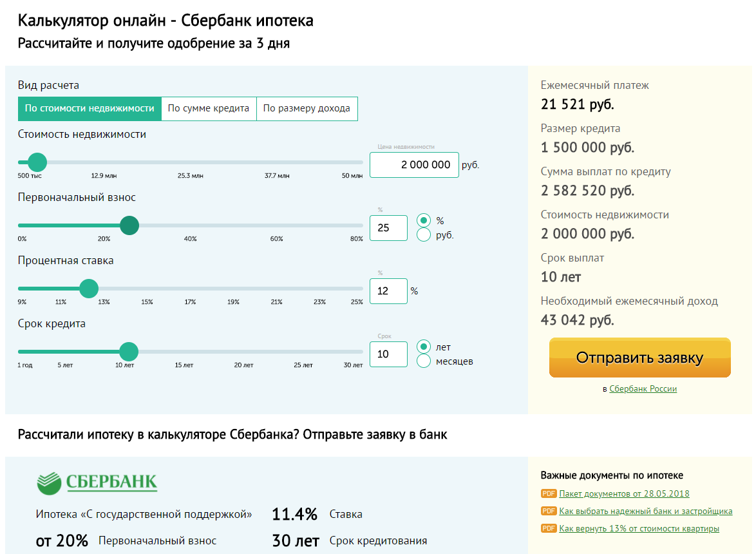
Task: Open 'Как вернуть 13% от стоимости квартиры' link
Action: click(639, 528)
